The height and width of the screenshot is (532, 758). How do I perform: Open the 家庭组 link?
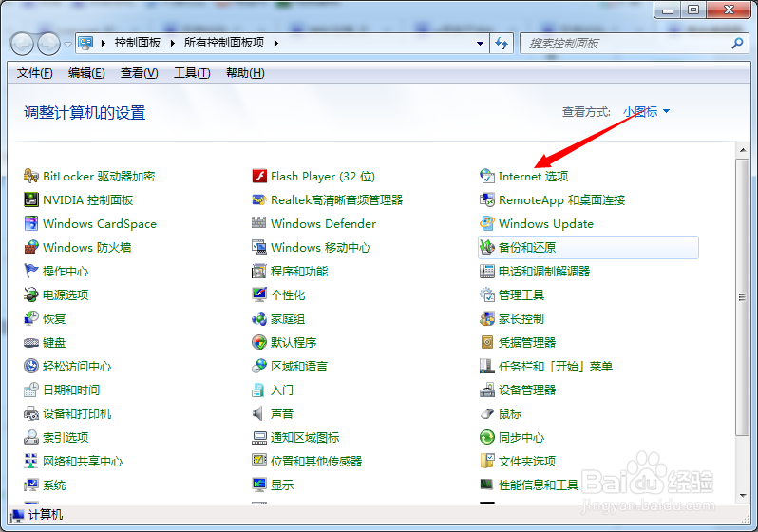[288, 318]
